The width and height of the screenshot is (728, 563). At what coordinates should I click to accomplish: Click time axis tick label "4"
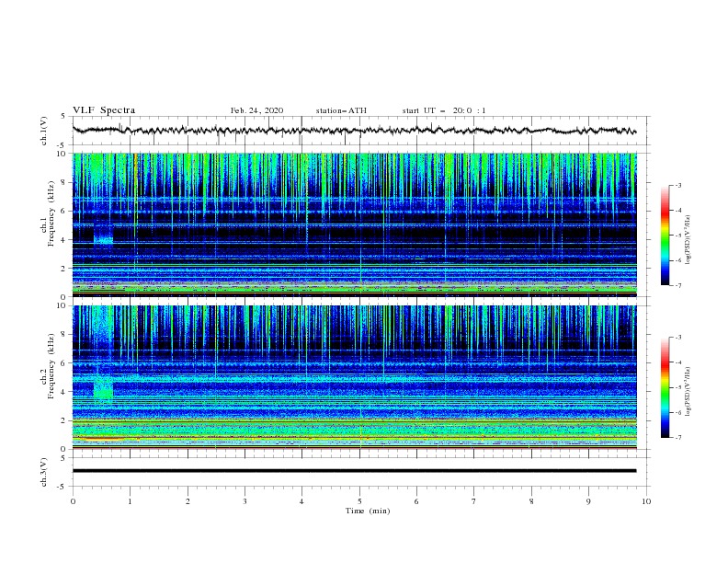(301, 501)
